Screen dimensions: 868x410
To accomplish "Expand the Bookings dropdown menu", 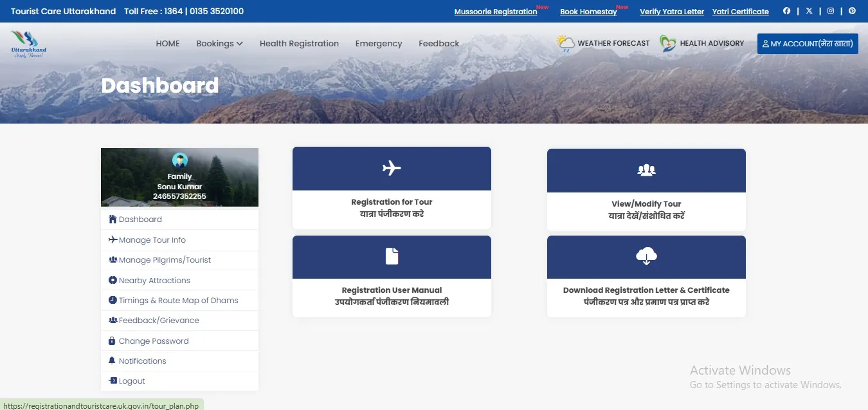I will [x=219, y=43].
